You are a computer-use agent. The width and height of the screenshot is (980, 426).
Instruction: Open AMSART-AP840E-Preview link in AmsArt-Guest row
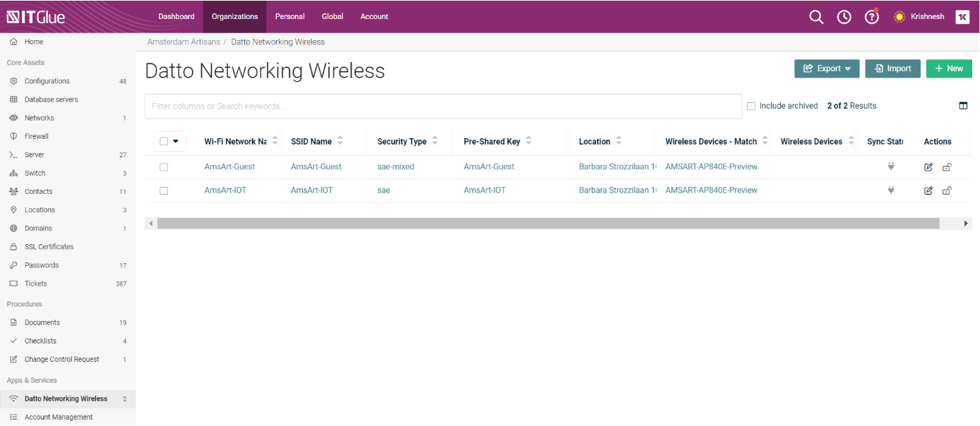[x=711, y=167]
